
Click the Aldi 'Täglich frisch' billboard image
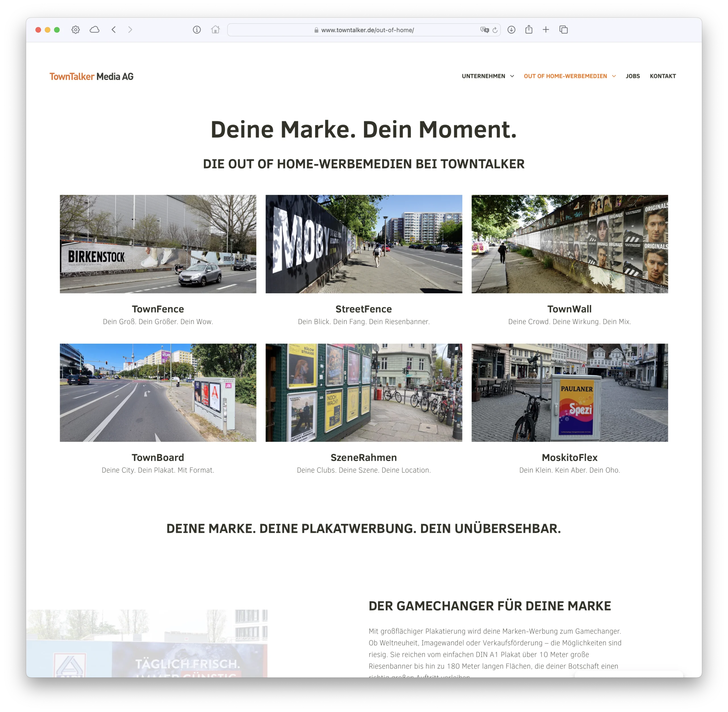point(147,643)
